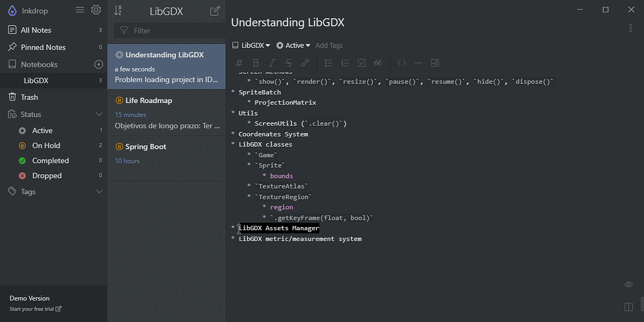This screenshot has width=644, height=322.
Task: Click the bounds line in the editor
Action: (x=281, y=176)
